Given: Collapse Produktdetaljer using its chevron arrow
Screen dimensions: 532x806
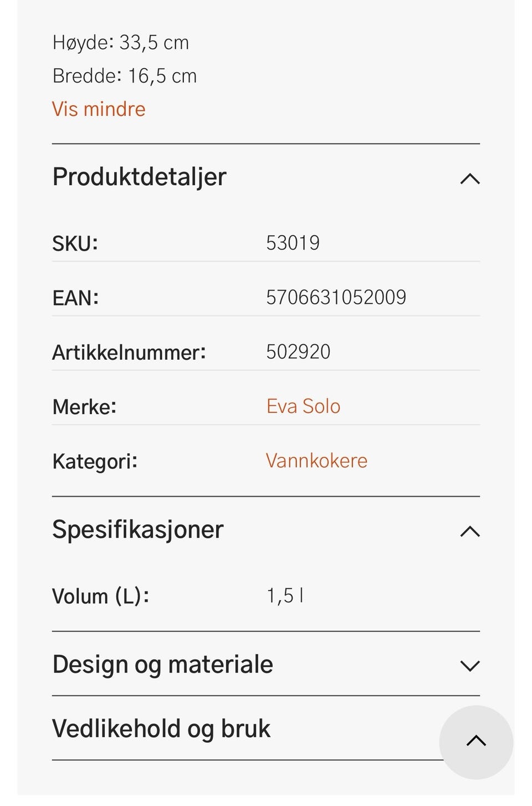Looking at the screenshot, I should [469, 178].
